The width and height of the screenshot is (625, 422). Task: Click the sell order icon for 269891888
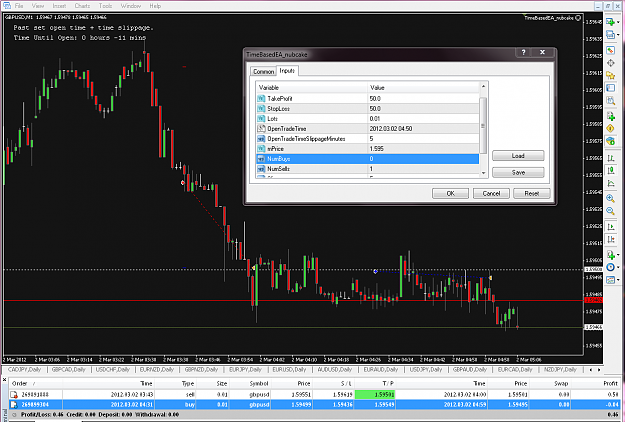click(x=14, y=395)
